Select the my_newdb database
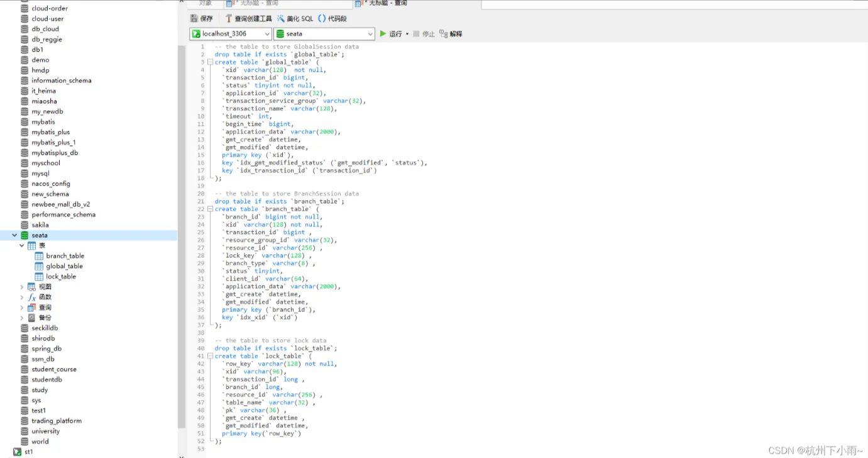The width and height of the screenshot is (868, 458). 47,111
